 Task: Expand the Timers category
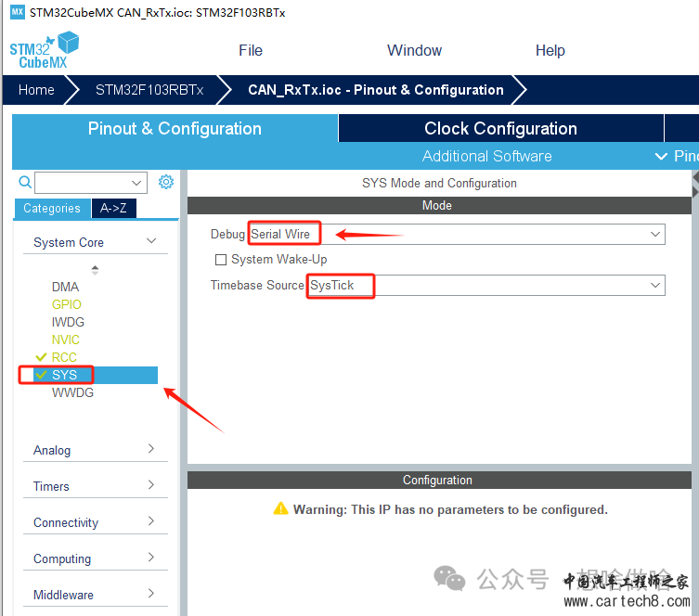click(x=151, y=486)
